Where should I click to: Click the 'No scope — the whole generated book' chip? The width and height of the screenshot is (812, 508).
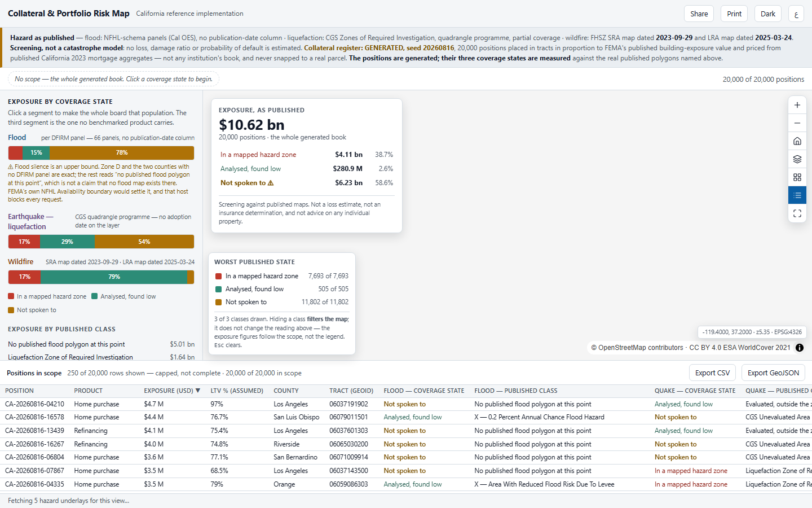(x=114, y=79)
